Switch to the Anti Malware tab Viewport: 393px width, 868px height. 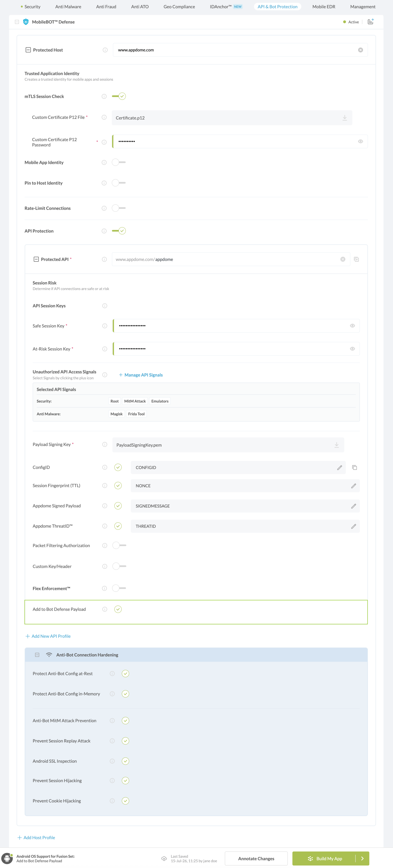click(68, 6)
